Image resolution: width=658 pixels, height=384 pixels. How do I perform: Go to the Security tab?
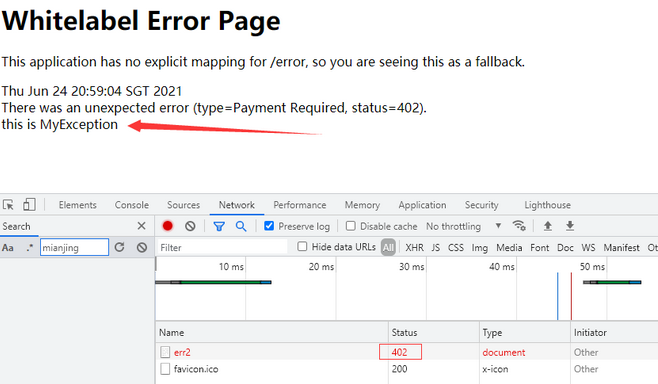coord(481,205)
